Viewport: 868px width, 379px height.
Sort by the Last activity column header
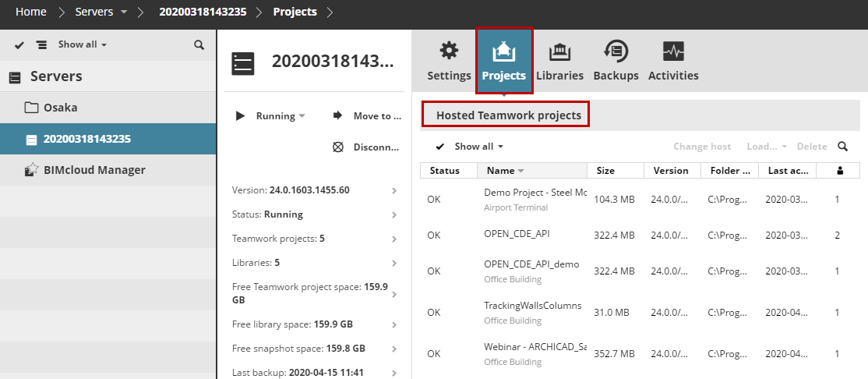point(787,171)
